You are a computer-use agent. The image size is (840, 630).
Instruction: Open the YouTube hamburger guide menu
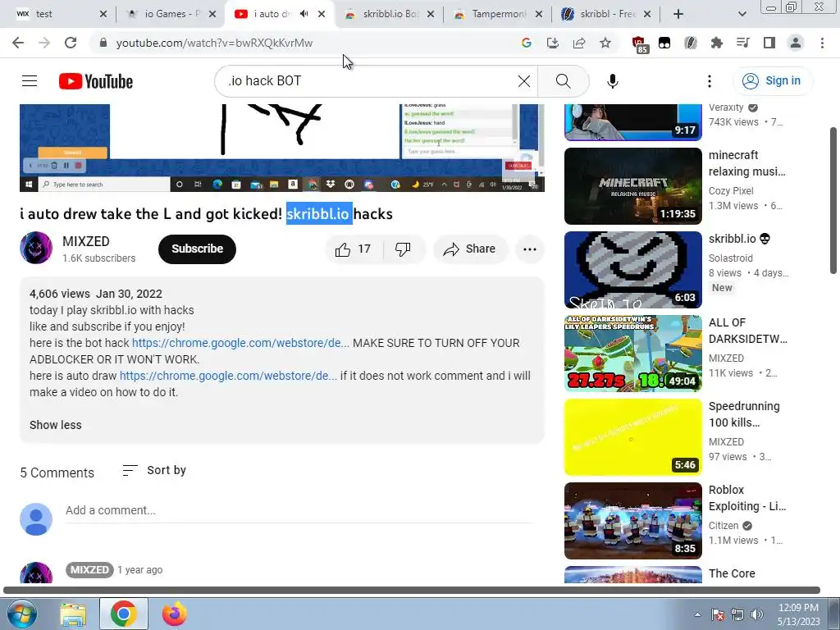30,81
